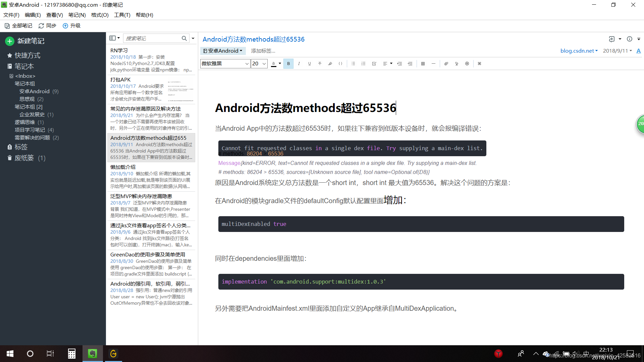644x362 pixels.
Task: Click the Task View taskbar icon
Action: (x=50, y=354)
